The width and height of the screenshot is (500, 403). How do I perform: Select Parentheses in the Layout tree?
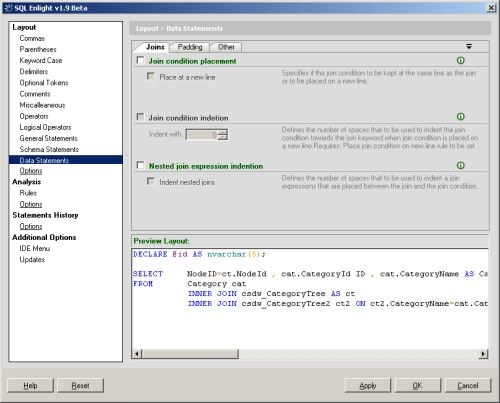point(38,49)
